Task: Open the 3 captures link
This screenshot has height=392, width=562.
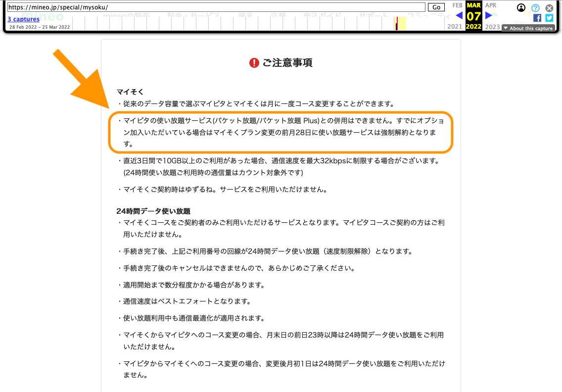Action: coord(24,19)
